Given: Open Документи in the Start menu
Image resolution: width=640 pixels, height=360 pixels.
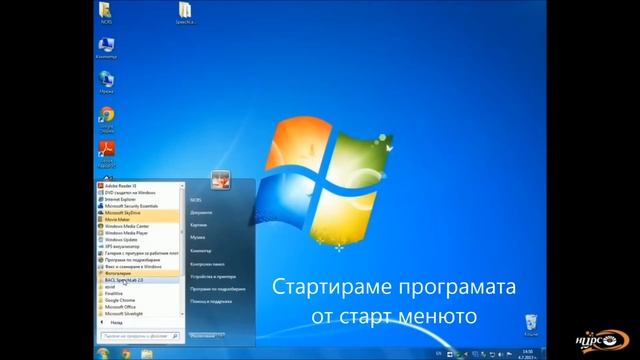Looking at the screenshot, I should pyautogui.click(x=201, y=213).
